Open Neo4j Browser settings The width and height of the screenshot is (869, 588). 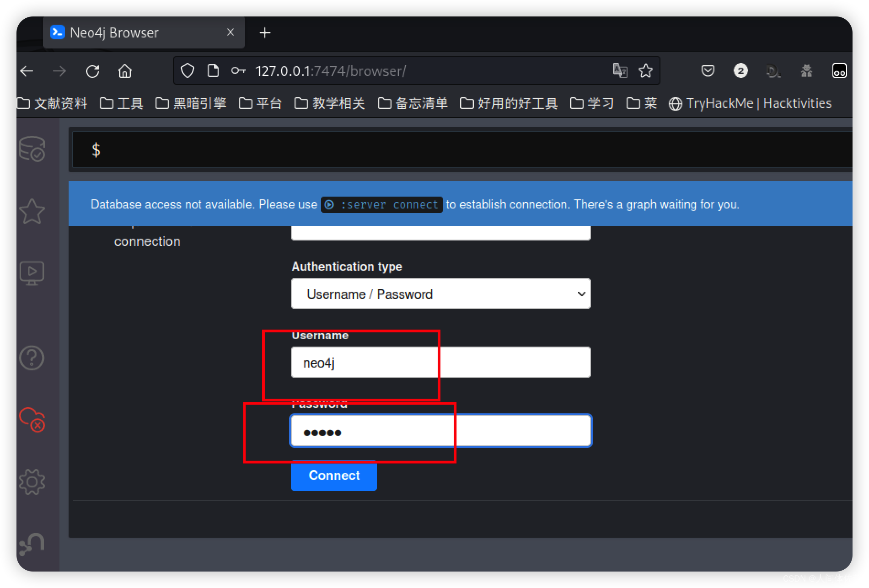(32, 481)
